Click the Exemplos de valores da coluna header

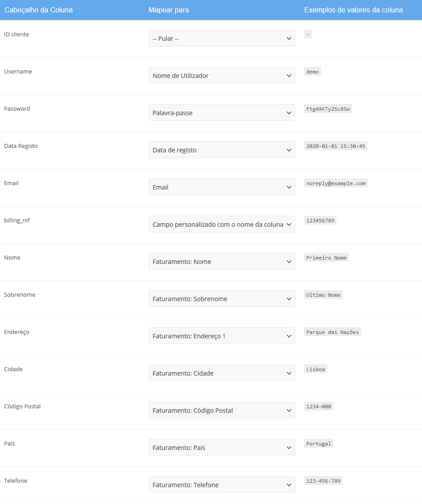click(353, 10)
